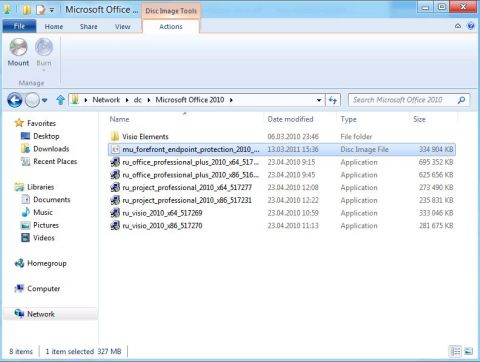
Task: Click the date 23.04.2010 10:59
Action: pyautogui.click(x=293, y=213)
